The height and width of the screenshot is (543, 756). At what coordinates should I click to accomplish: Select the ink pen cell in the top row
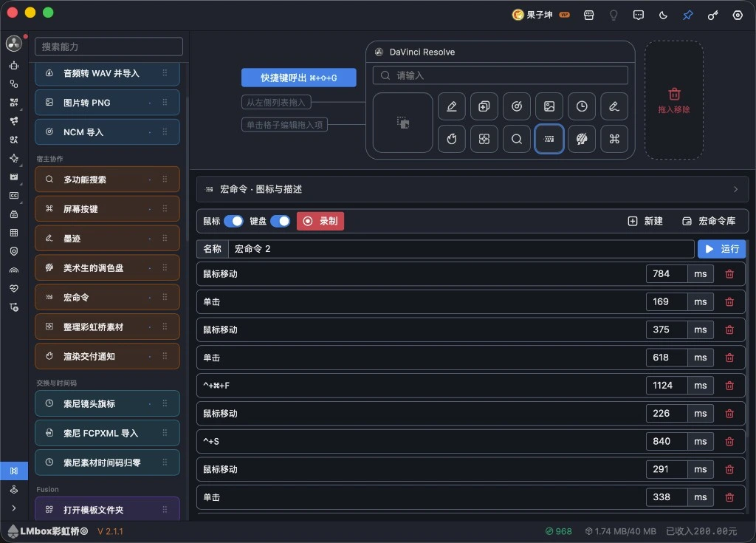[x=614, y=106]
